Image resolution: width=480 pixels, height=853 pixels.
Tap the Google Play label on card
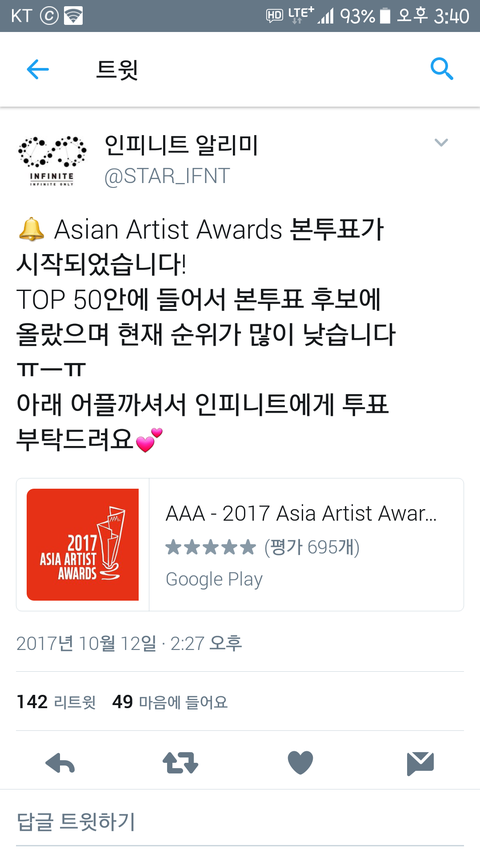[x=214, y=579]
